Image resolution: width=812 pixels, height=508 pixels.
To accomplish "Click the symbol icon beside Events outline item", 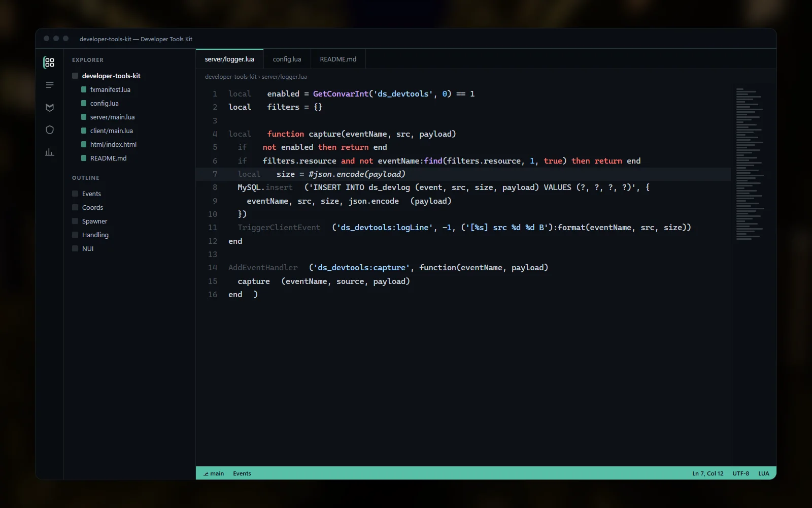I will pos(75,194).
